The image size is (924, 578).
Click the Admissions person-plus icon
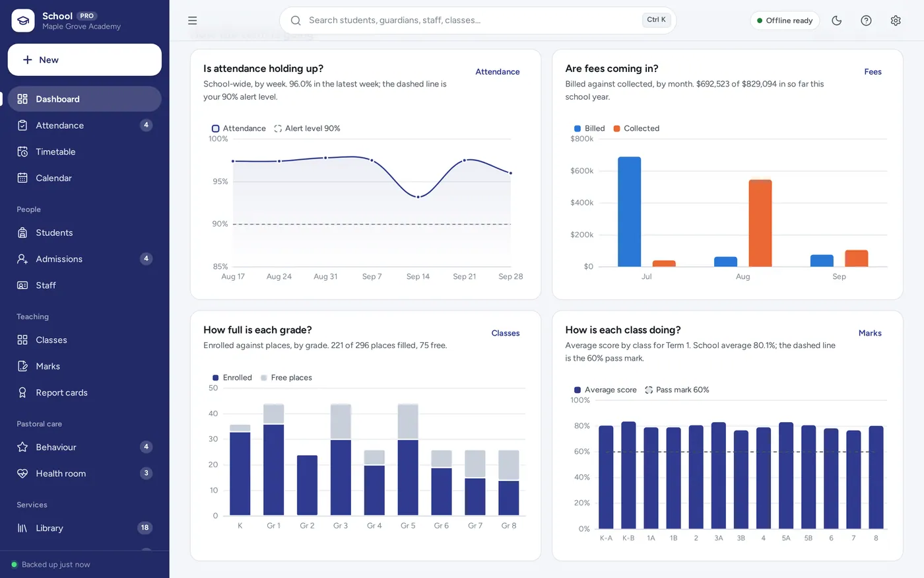22,259
